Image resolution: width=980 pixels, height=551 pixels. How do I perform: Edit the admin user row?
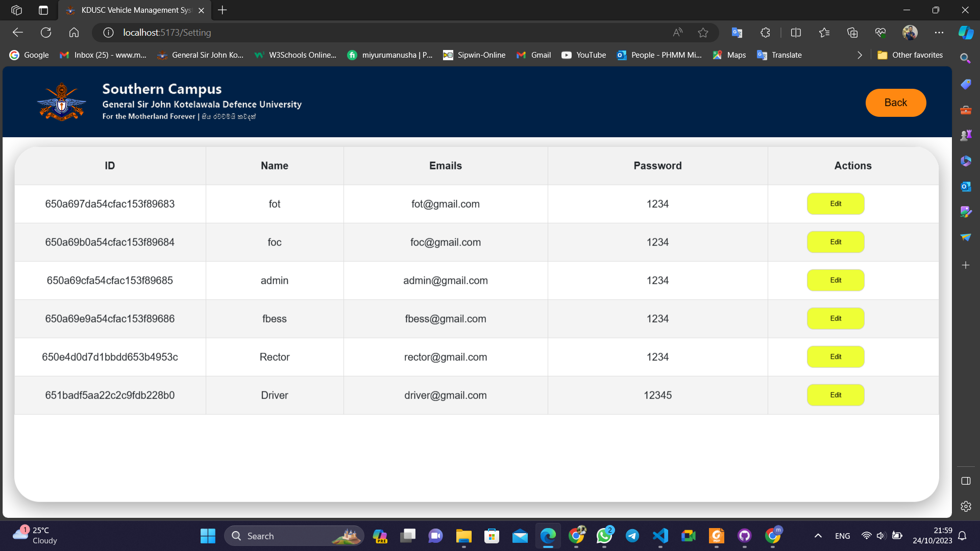pos(835,280)
